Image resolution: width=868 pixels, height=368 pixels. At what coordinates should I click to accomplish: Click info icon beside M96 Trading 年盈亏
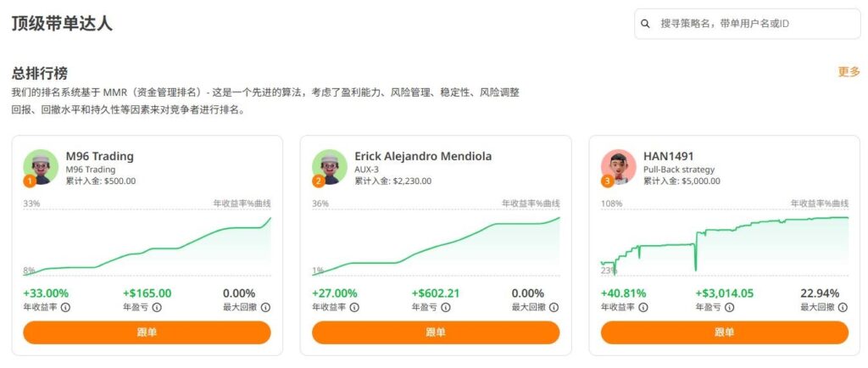[157, 307]
